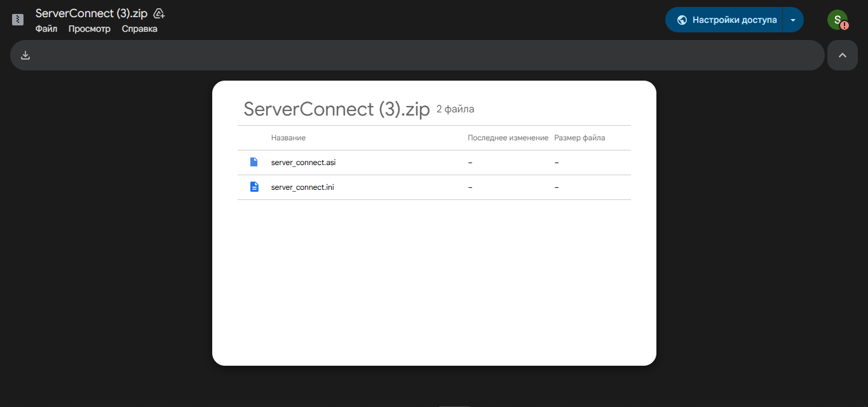Download the archive with the download icon
The image size is (868, 407).
coord(25,55)
